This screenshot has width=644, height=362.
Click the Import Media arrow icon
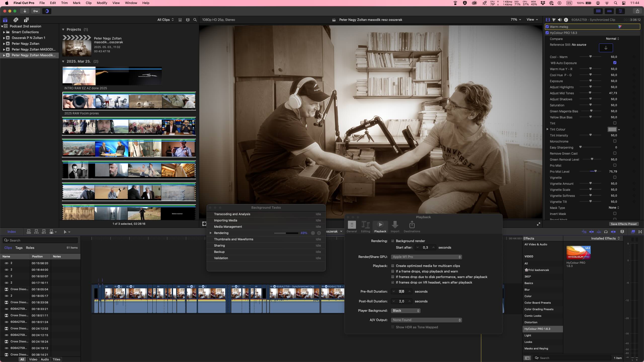click(25, 11)
